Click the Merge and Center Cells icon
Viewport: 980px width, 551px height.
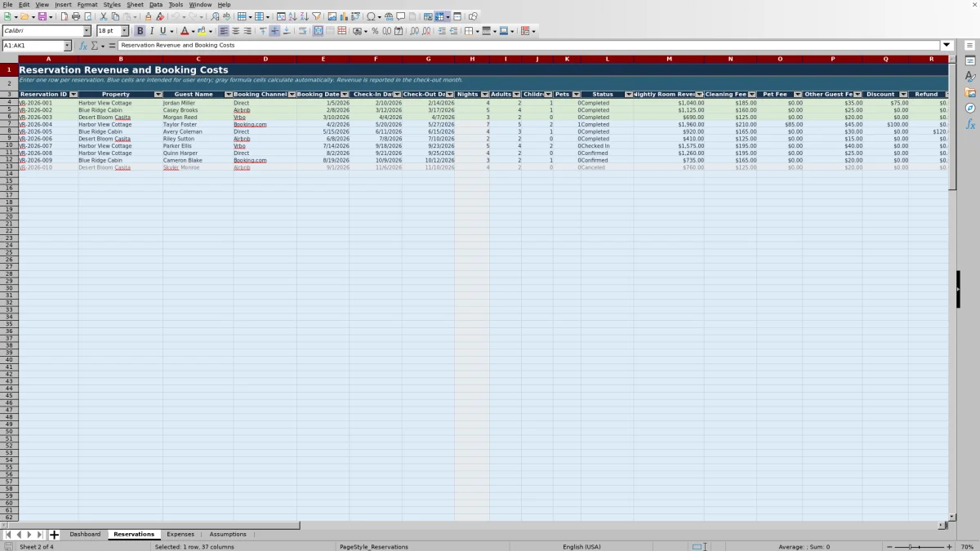(318, 31)
